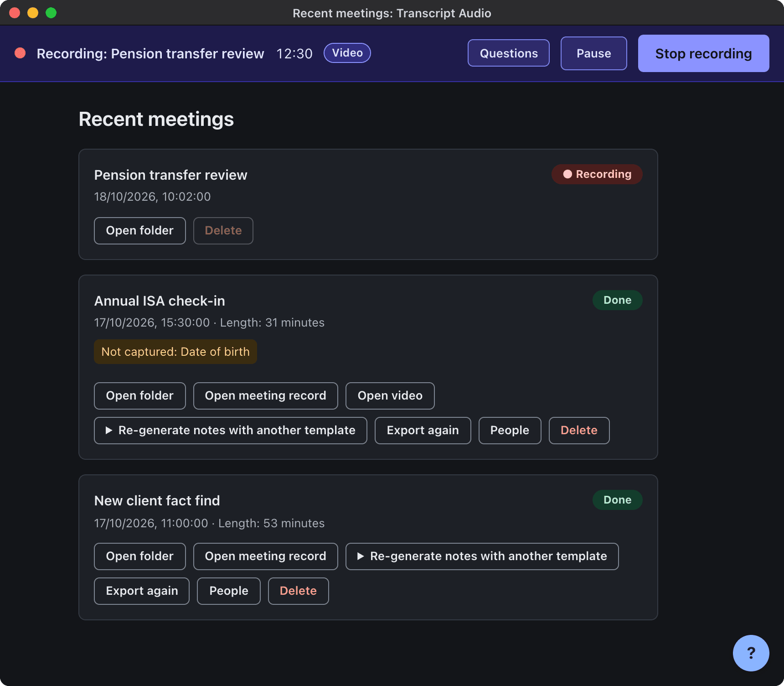
Task: Select the 'Pension transfer review' card title
Action: (170, 175)
